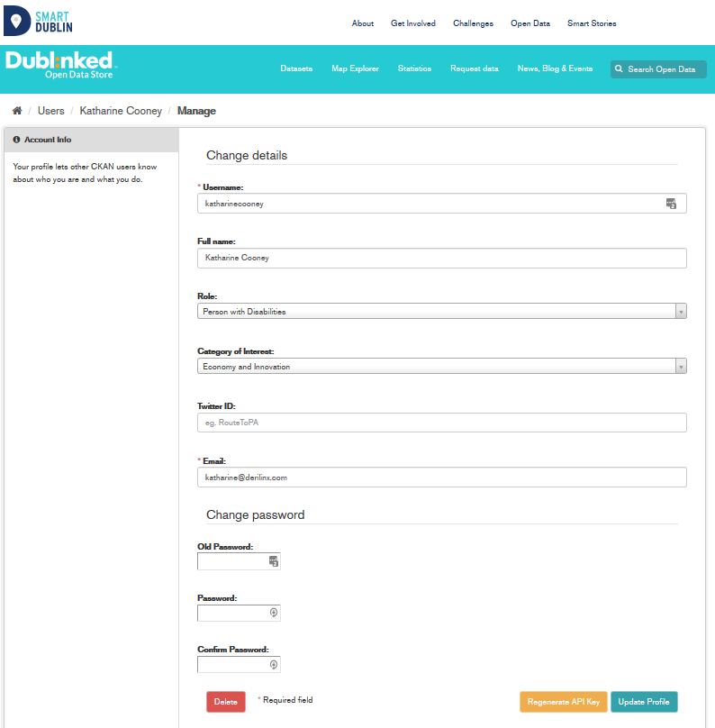715x728 pixels.
Task: Focus the Email input field
Action: tap(441, 478)
